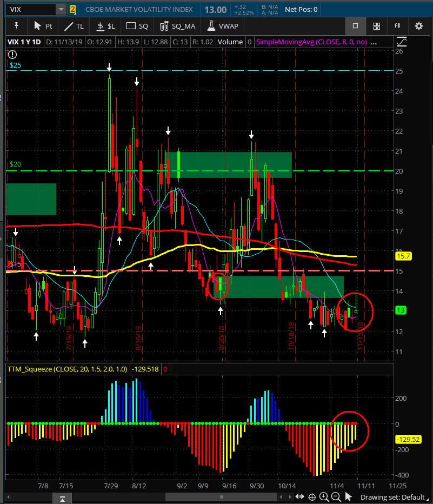Switch to the grid layout view

[377, 25]
